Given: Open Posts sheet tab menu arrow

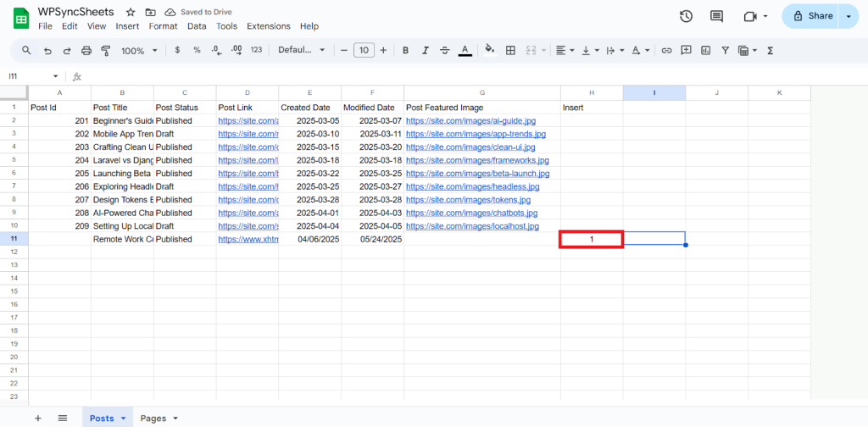Looking at the screenshot, I should [124, 419].
